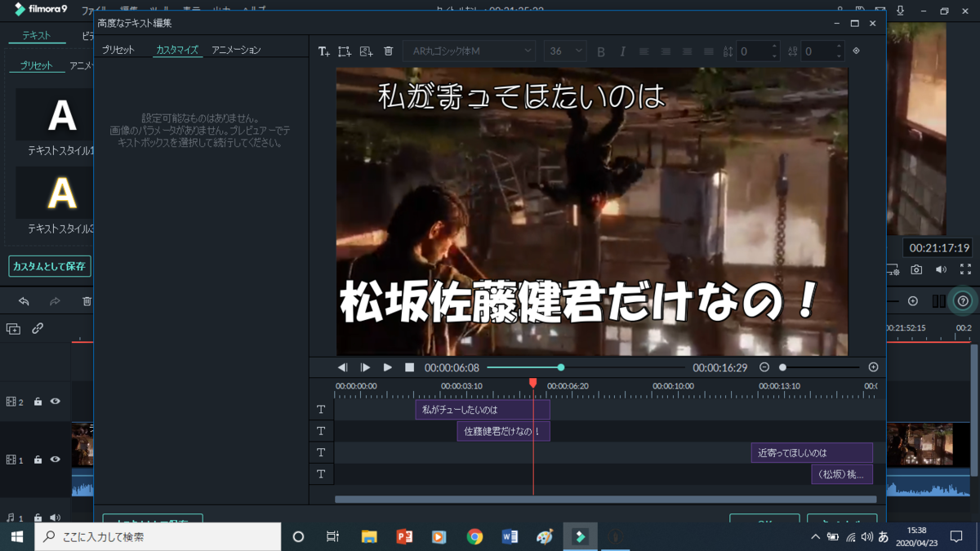The height and width of the screenshot is (551, 980).
Task: Click undo arrow in main timeline toolbar
Action: [x=24, y=301]
